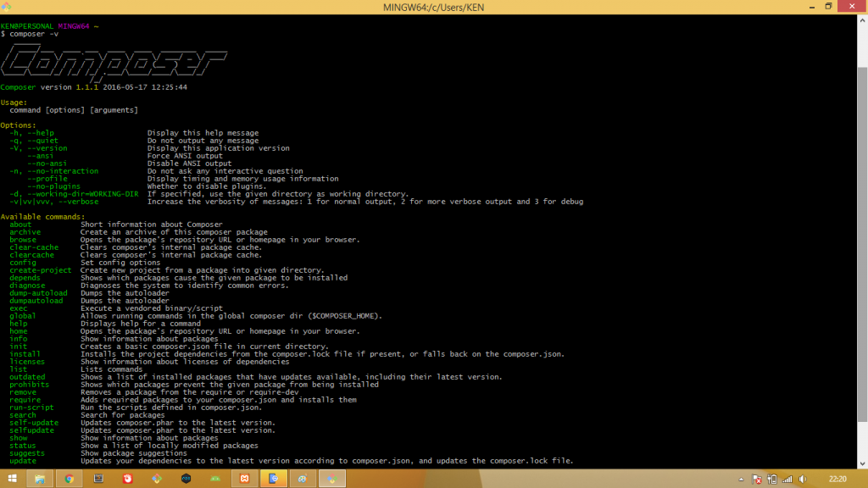Click the "Usage:" heading
This screenshot has width=868, height=488.
[x=14, y=103]
